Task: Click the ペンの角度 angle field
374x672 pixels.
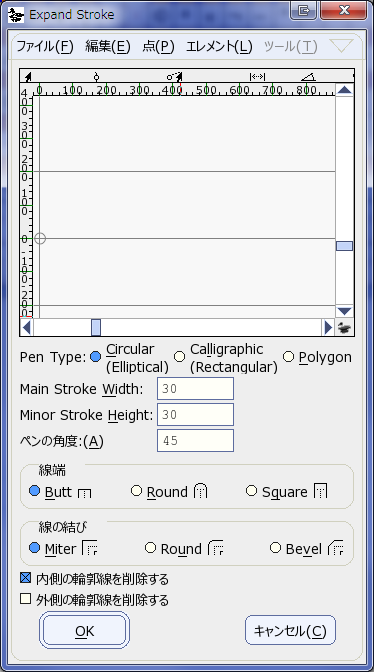Action: click(195, 440)
